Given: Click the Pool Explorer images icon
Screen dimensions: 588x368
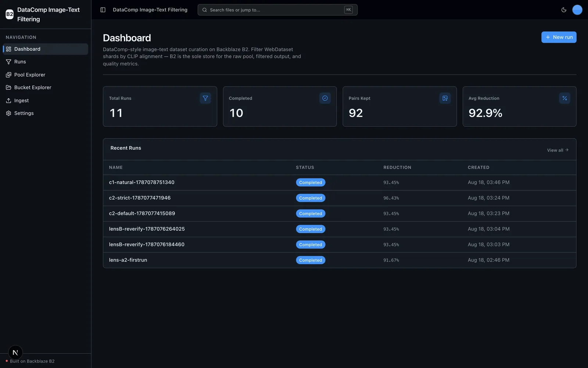Looking at the screenshot, I should point(8,75).
